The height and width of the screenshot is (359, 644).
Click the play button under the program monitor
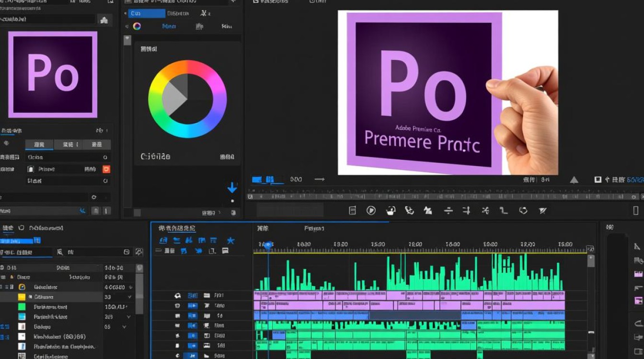[x=371, y=210]
